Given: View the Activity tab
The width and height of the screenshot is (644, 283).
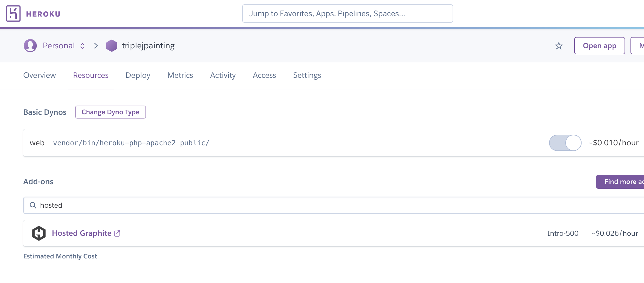Looking at the screenshot, I should pyautogui.click(x=223, y=75).
